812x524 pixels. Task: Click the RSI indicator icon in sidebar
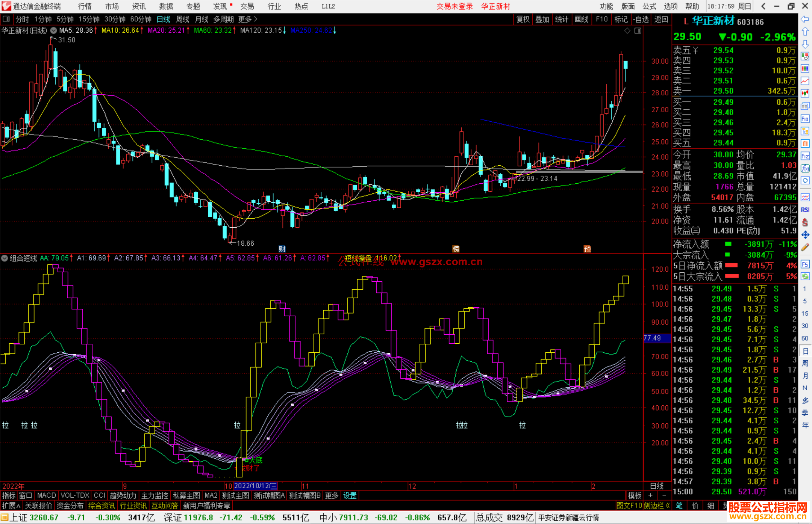[805, 210]
